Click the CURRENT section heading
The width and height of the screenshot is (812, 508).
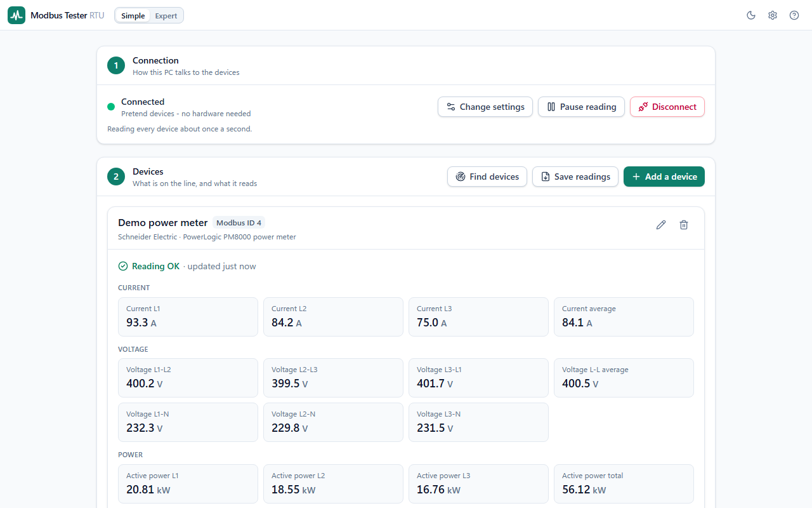coord(134,288)
